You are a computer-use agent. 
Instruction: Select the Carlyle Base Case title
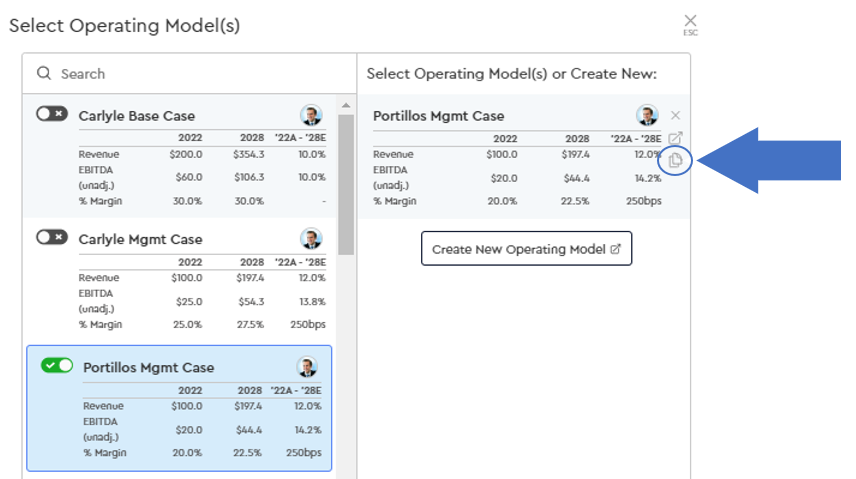(x=136, y=116)
